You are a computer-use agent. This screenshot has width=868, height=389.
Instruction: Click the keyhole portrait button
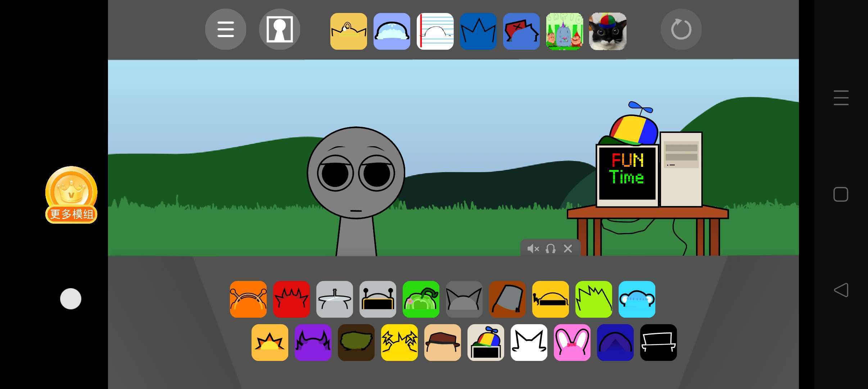280,29
